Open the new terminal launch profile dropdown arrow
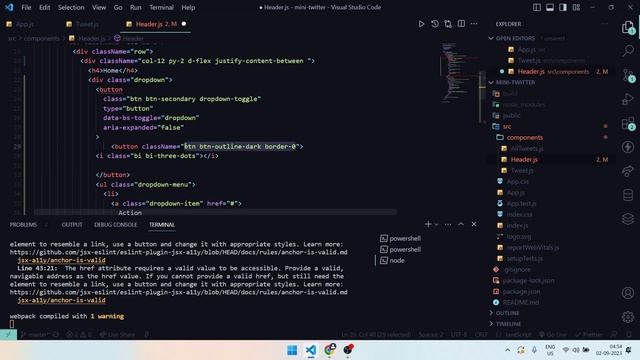This screenshot has height=360, width=640. [x=437, y=224]
